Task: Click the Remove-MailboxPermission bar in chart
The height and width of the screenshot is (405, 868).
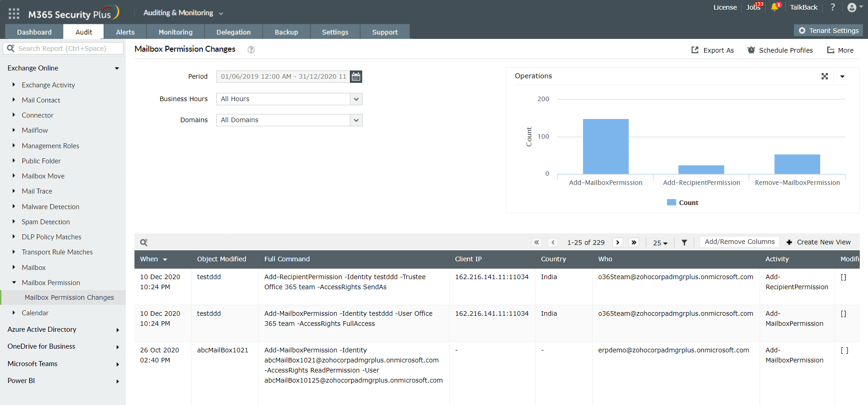Action: click(x=797, y=164)
